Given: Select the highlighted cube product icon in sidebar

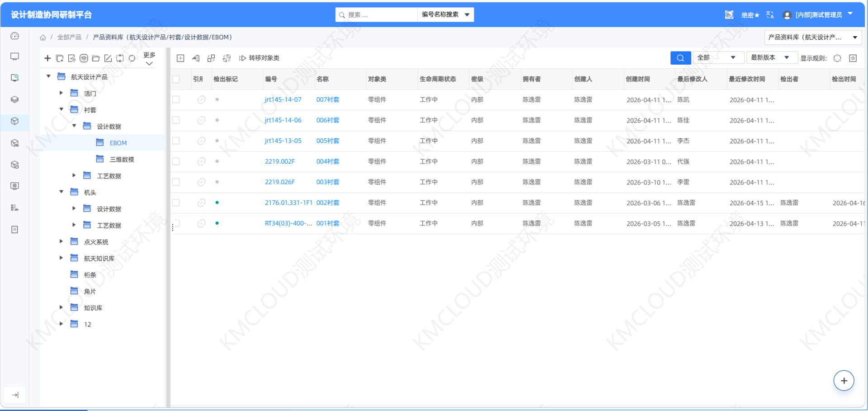Looking at the screenshot, I should click(15, 121).
